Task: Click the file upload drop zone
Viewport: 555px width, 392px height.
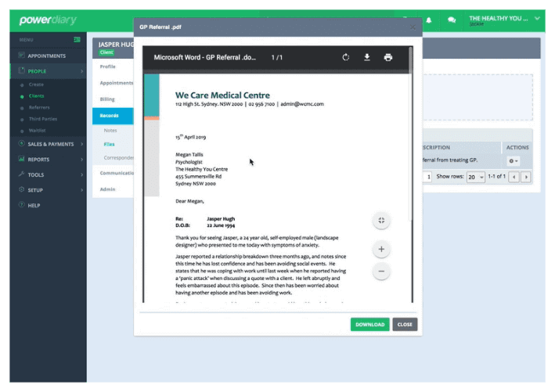Action: pos(478,97)
